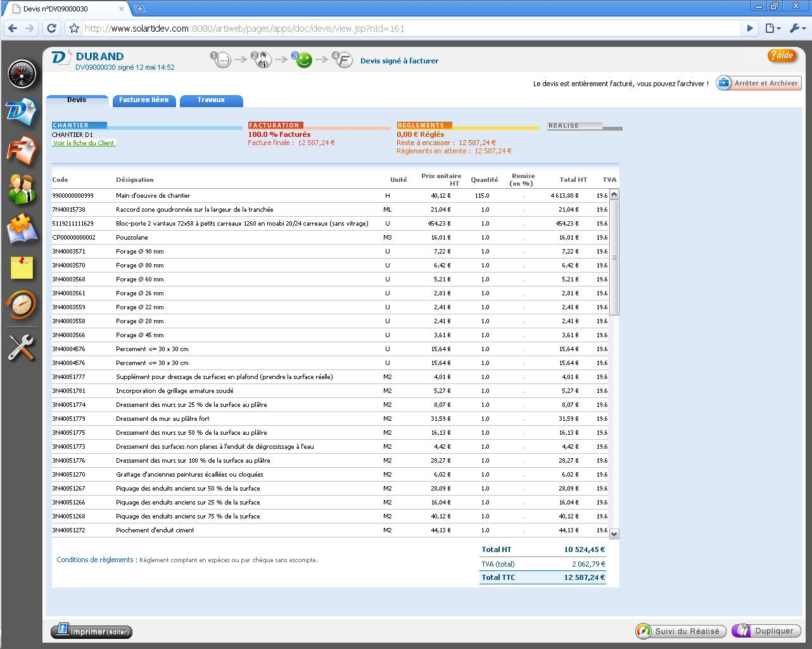Open the orange clock icon in sidebar
The height and width of the screenshot is (649, 812).
point(22,305)
